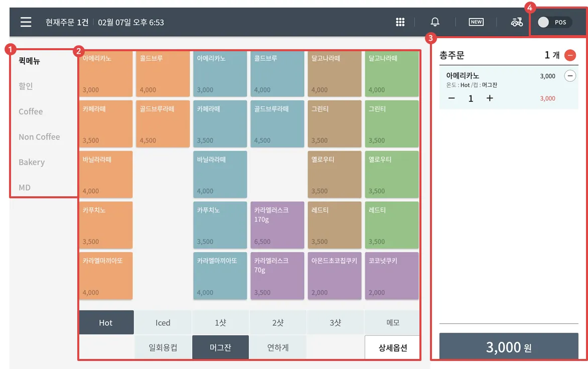
Task: Open the hamburger menu
Action: (26, 22)
